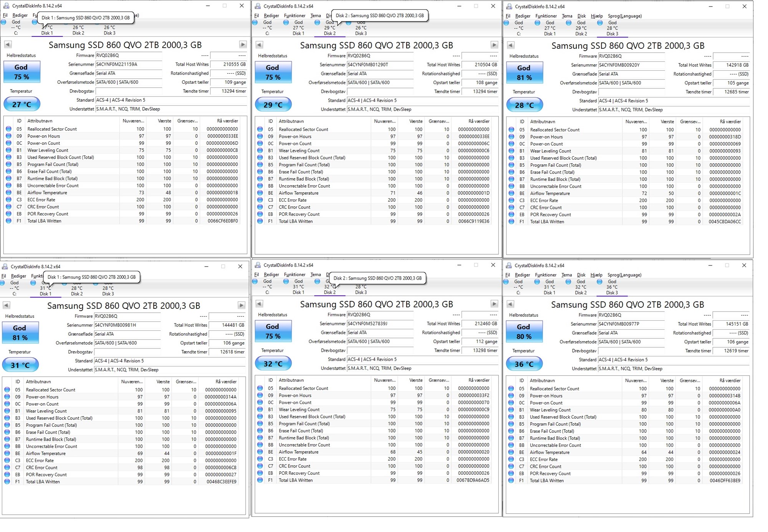Image resolution: width=768 pixels, height=532 pixels.
Task: Click Værste column header, 145151 GB window
Action: pyautogui.click(x=663, y=380)
